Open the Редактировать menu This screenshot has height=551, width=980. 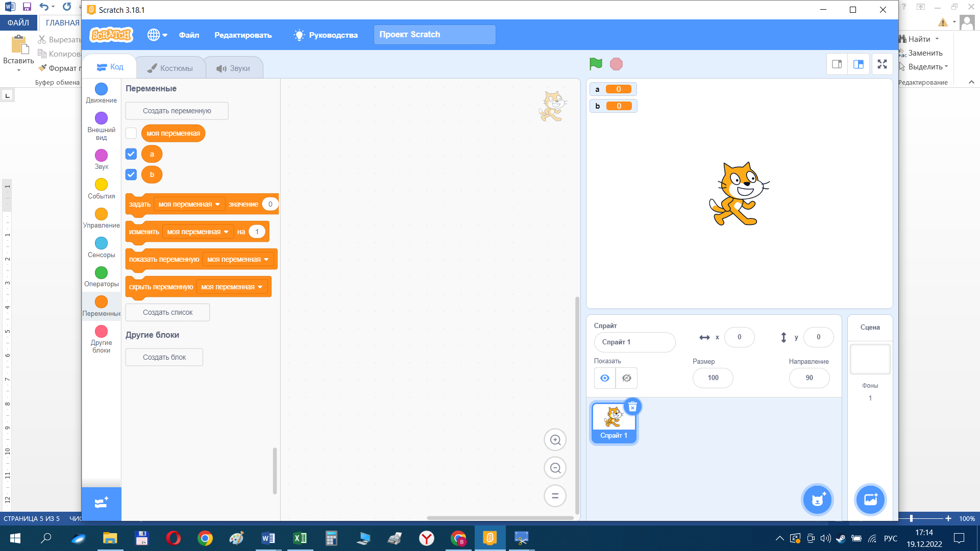click(243, 35)
